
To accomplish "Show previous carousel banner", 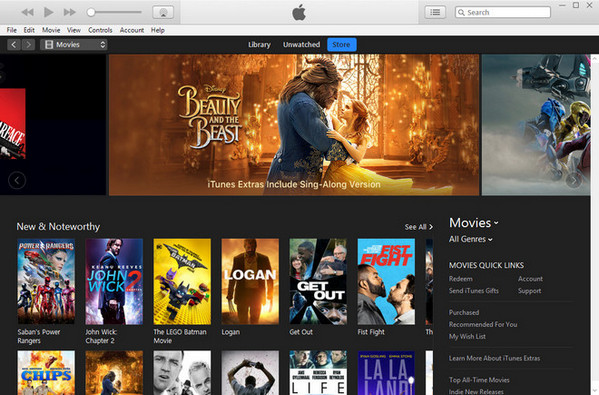I will tap(17, 180).
